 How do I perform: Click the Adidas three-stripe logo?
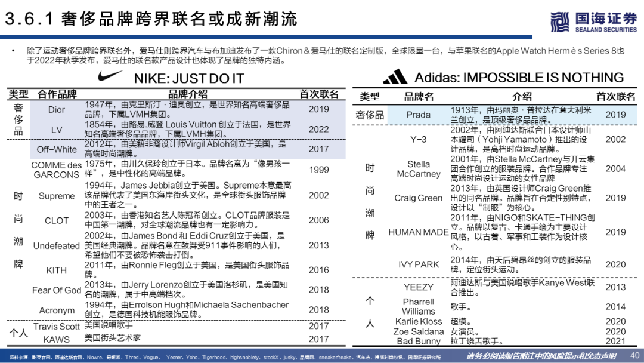coord(395,77)
